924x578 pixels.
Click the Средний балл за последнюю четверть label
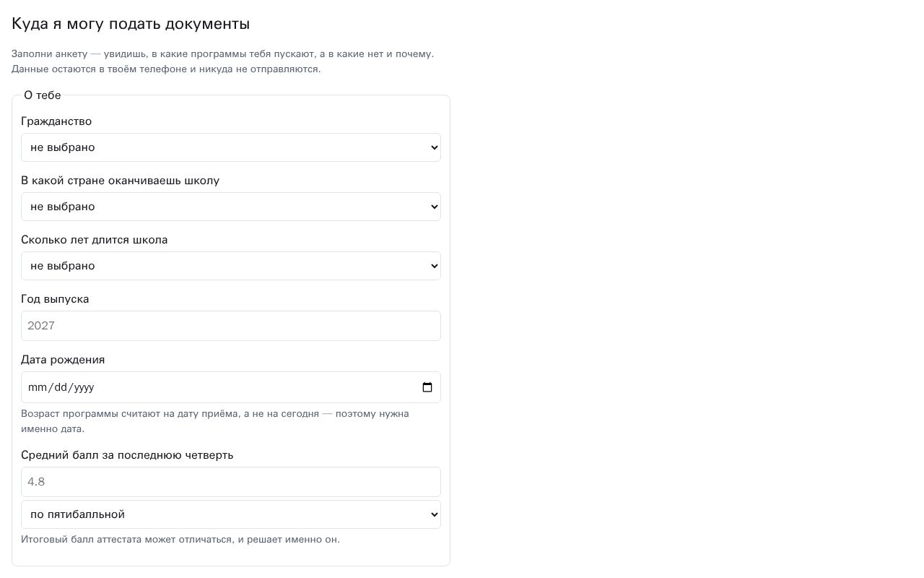(127, 455)
